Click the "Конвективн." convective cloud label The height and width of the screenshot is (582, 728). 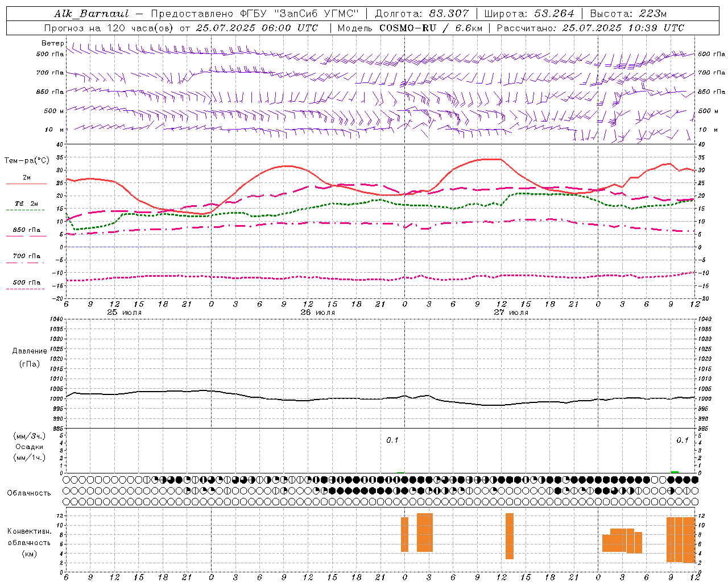30,531
